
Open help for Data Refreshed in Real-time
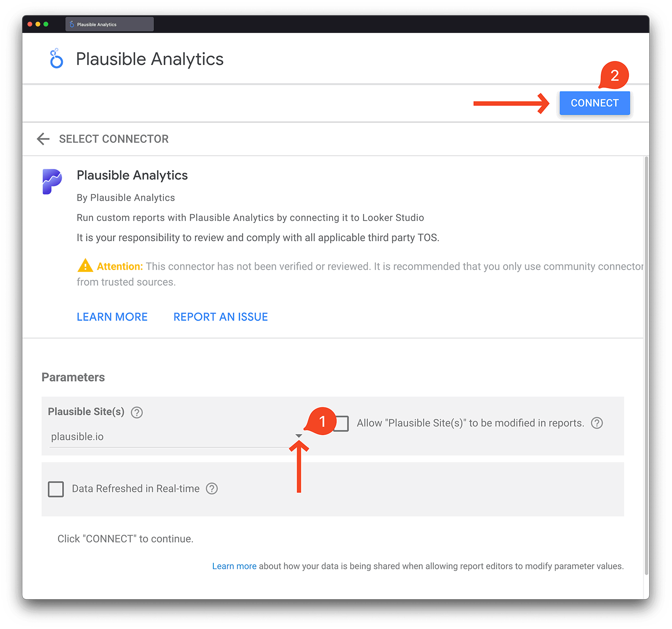[212, 489]
